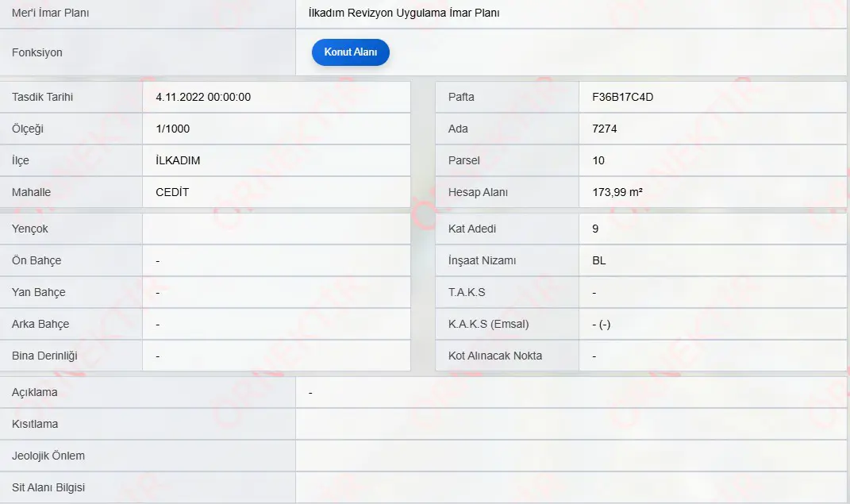Click the T.A.K.S label
Viewport: 850px width, 504px height.
pos(467,293)
